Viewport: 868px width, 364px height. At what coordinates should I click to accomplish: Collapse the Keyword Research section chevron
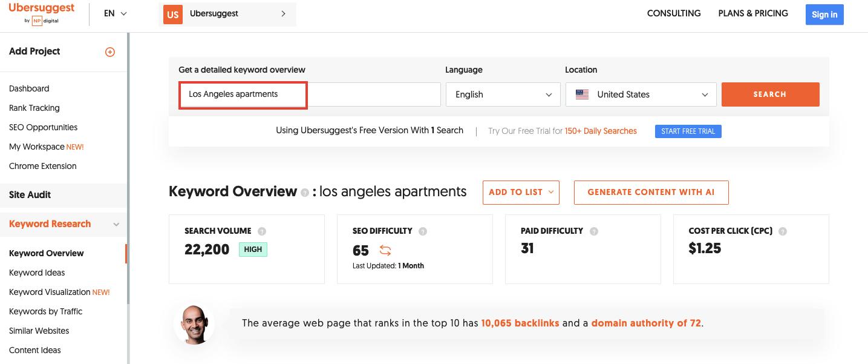[x=116, y=224]
